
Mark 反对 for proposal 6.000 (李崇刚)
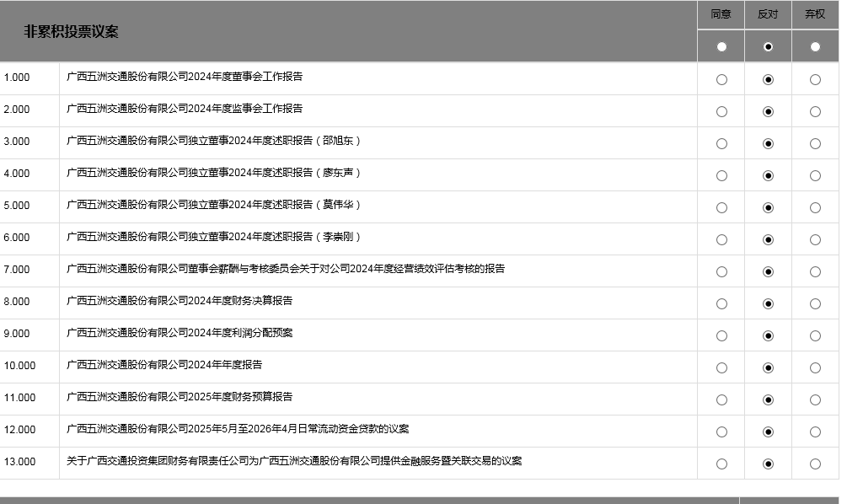768,240
